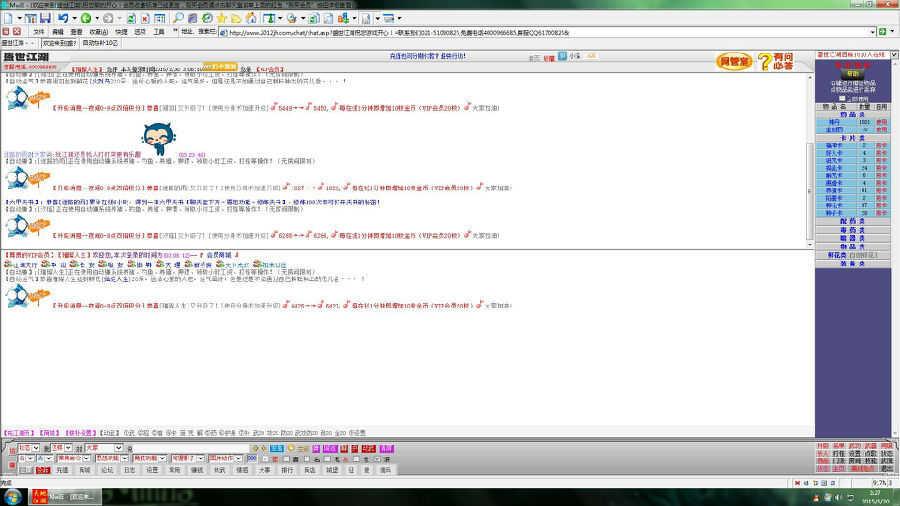The width and height of the screenshot is (900, 506).
Task: Expand the 暗器类 item category
Action: click(852, 238)
